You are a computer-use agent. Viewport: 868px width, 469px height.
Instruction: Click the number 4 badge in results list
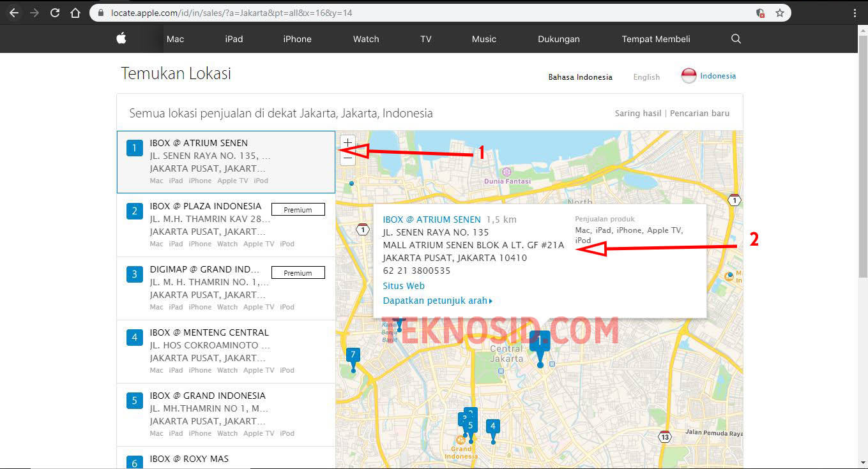click(134, 338)
